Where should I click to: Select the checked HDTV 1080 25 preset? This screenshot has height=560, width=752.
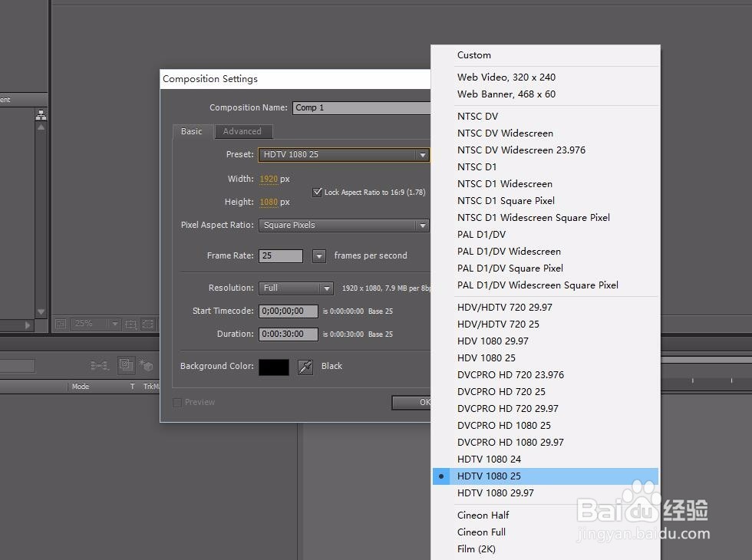546,476
